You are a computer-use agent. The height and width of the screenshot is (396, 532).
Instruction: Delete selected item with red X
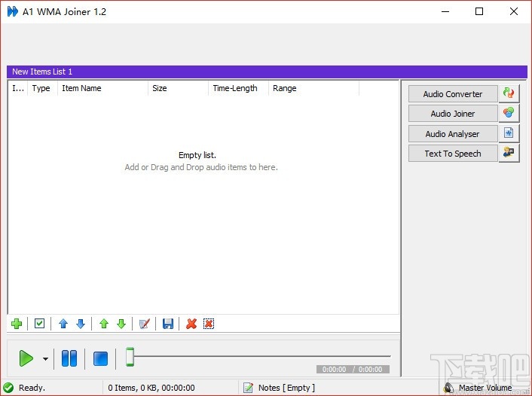click(x=191, y=324)
